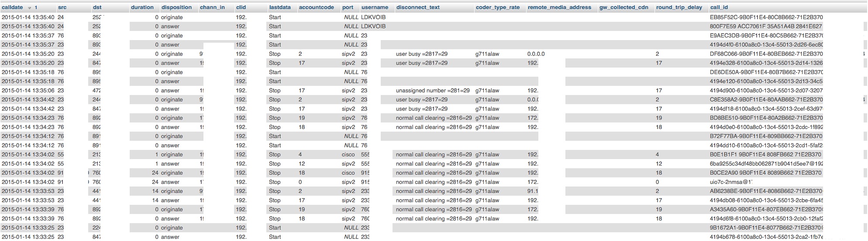The height and width of the screenshot is (241, 868).
Task: Sort by remote_media_address column
Action: point(559,7)
